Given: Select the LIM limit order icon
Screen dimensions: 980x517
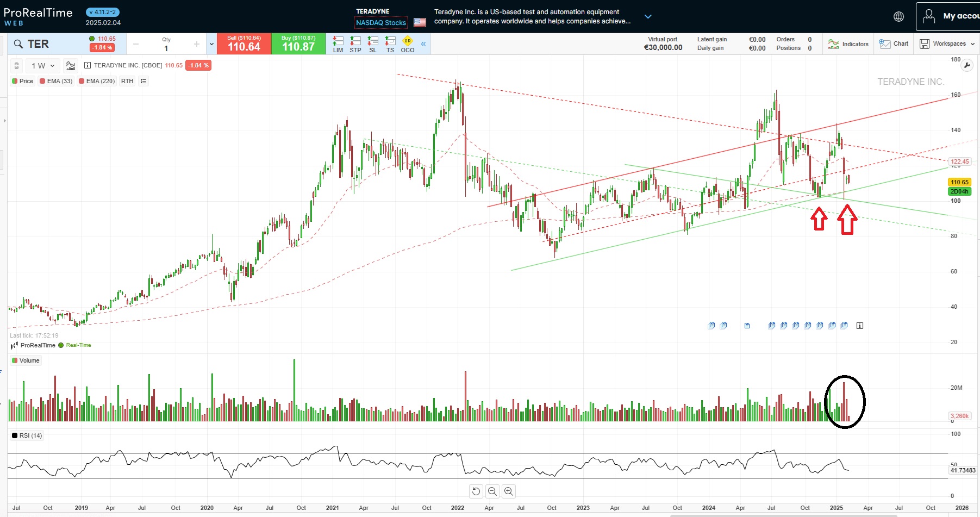Looking at the screenshot, I should point(338,44).
